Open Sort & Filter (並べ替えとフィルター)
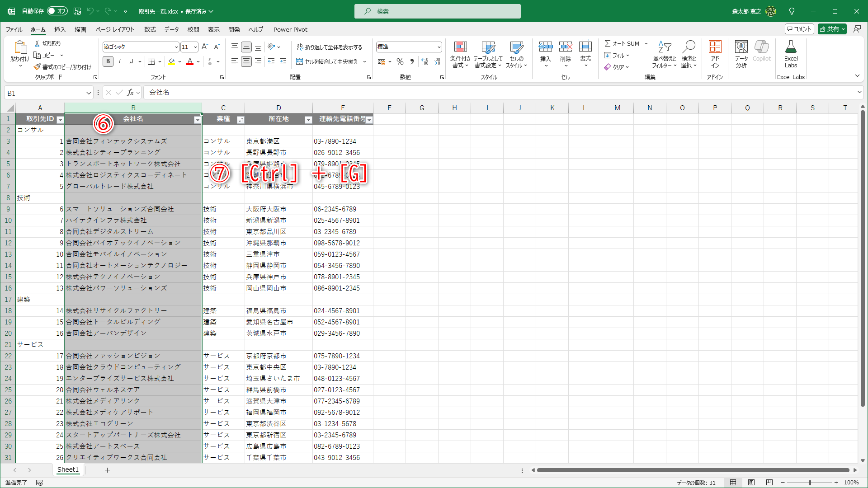Image resolution: width=868 pixels, height=488 pixels. point(664,54)
